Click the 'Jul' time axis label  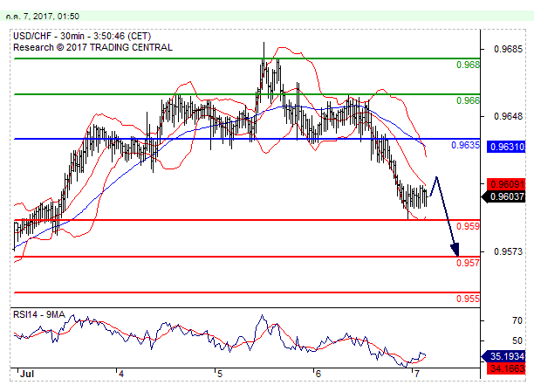coord(27,374)
